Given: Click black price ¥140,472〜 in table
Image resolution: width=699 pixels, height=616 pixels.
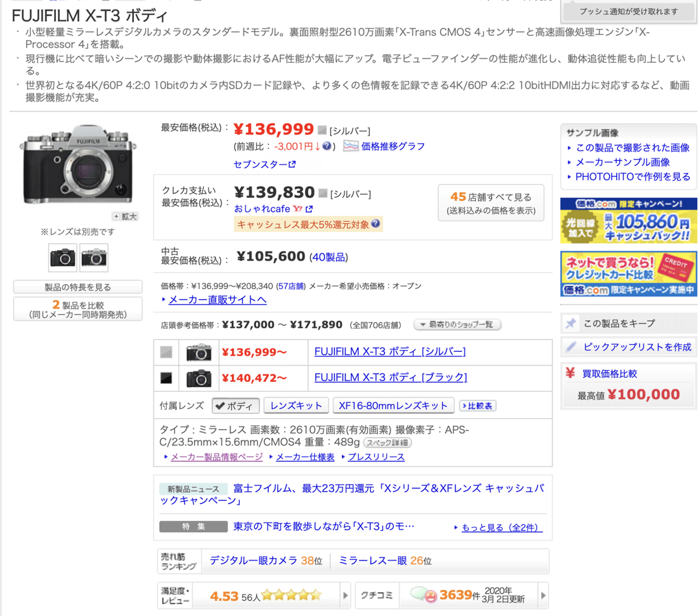Looking at the screenshot, I should (x=254, y=378).
